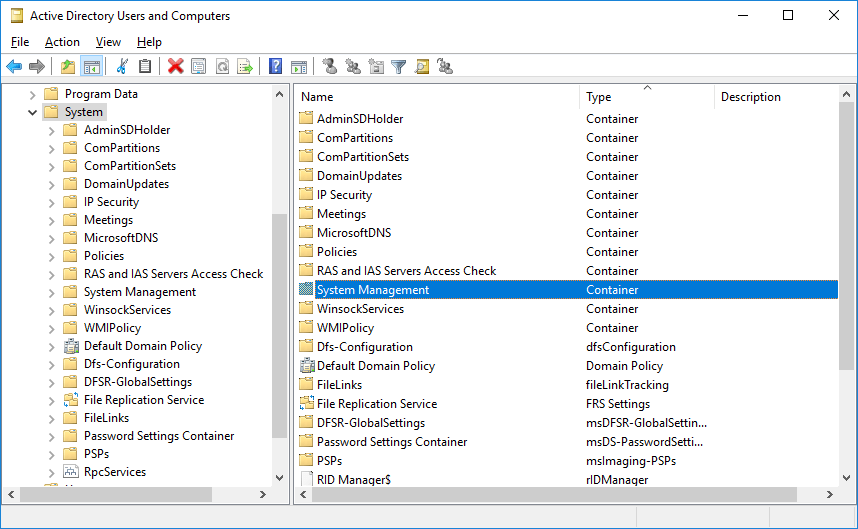Expand the Program Data tree node
The height and width of the screenshot is (529, 858).
click(33, 94)
